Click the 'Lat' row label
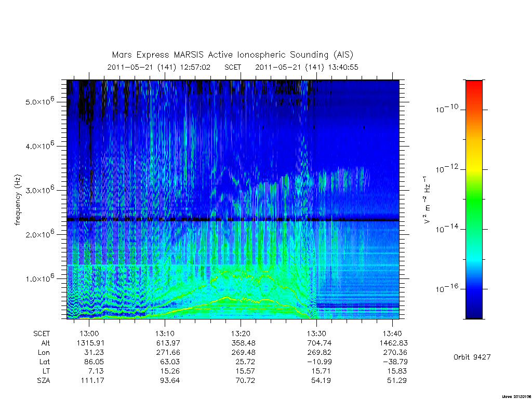Screen dimensions: 532x399 click(x=45, y=362)
